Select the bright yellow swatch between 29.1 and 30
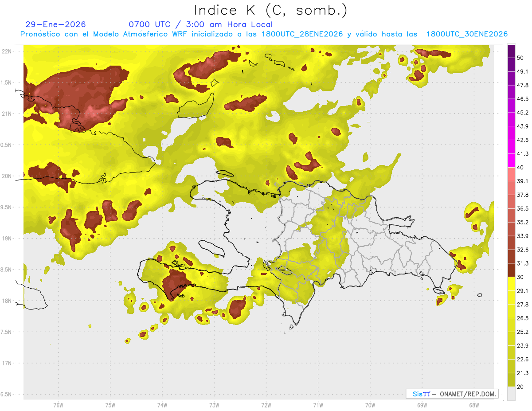 511,284
